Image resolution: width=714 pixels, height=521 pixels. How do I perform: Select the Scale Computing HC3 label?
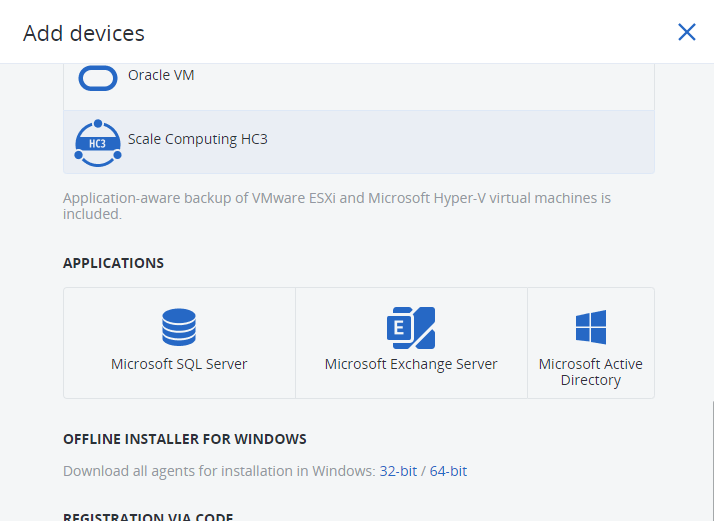pyautogui.click(x=198, y=139)
